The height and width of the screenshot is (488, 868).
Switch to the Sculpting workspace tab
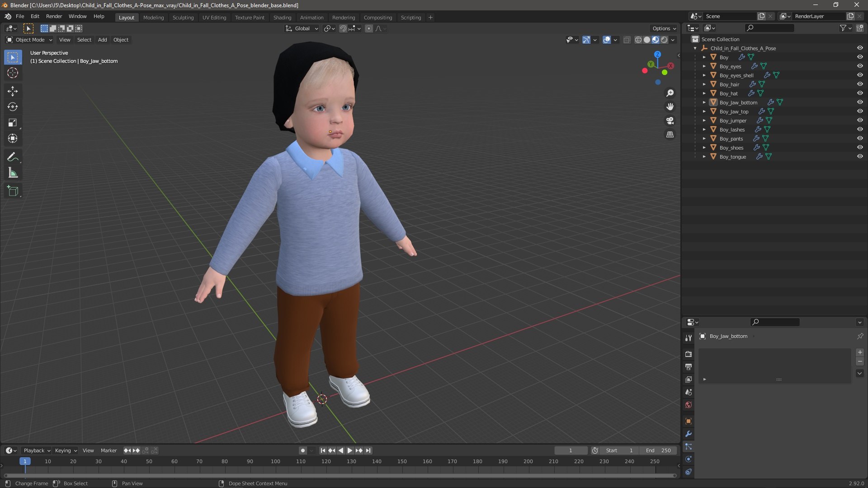183,18
